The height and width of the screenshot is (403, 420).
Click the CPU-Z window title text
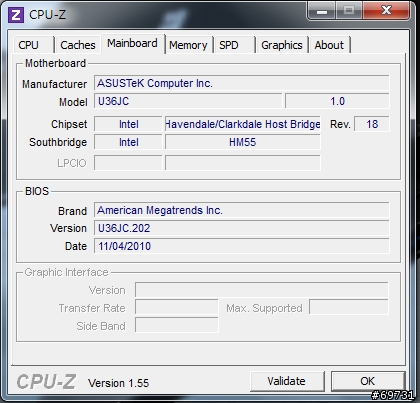48,15
